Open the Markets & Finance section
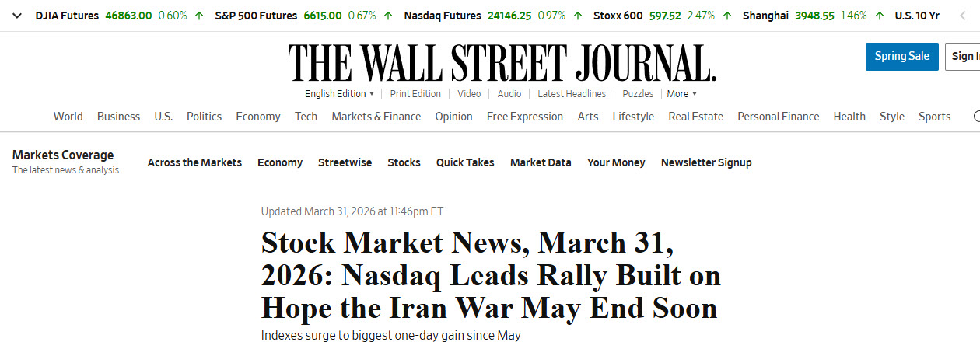Image resolution: width=980 pixels, height=349 pixels. point(376,117)
